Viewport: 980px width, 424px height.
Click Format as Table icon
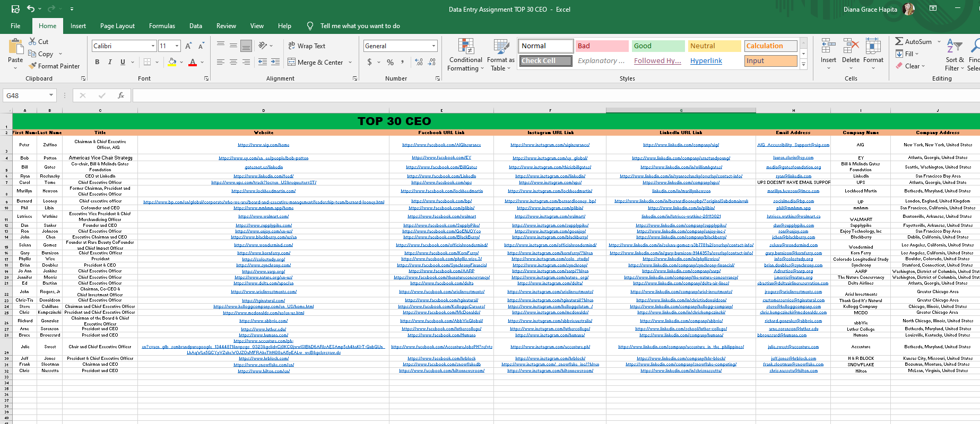[x=501, y=47]
